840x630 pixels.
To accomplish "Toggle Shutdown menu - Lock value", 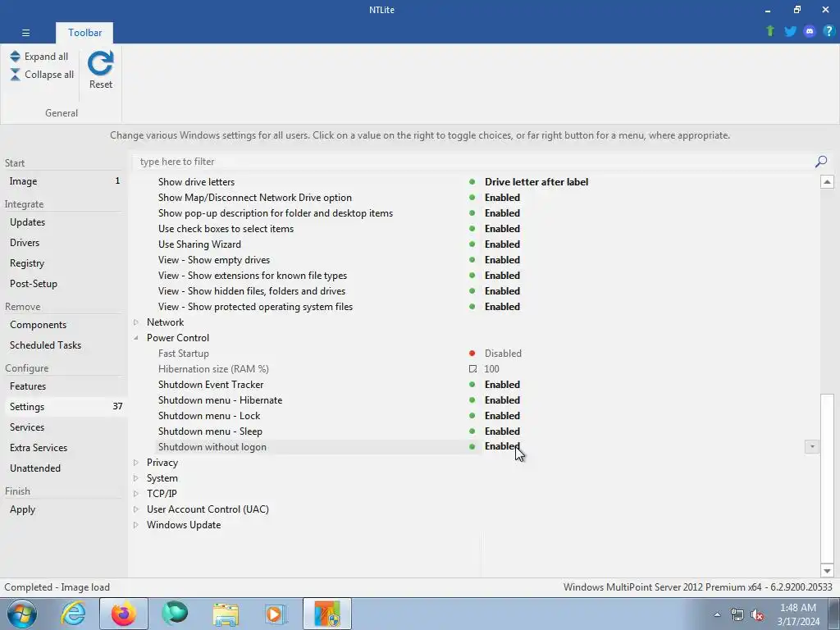I will 502,416.
